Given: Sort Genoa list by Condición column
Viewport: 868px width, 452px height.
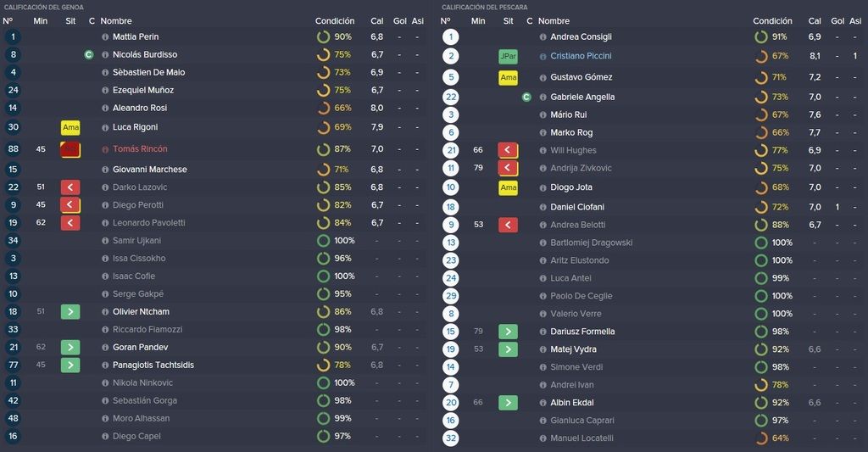Looking at the screenshot, I should (x=334, y=21).
